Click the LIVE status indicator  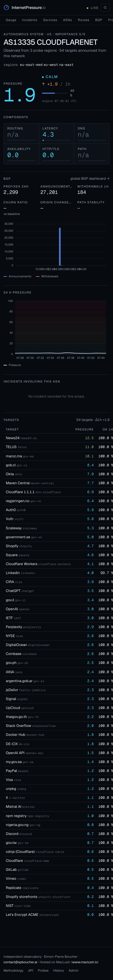pyautogui.click(x=92, y=8)
